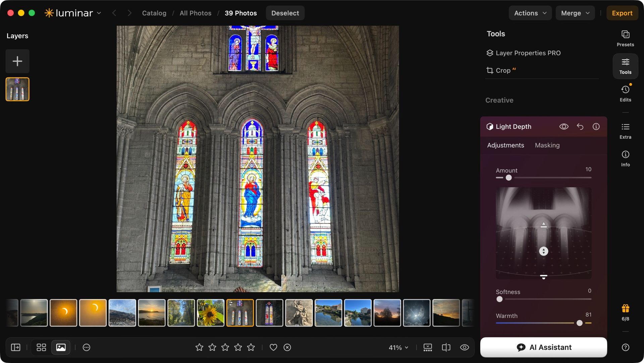Open the 41% zoom level dropdown

pyautogui.click(x=398, y=348)
